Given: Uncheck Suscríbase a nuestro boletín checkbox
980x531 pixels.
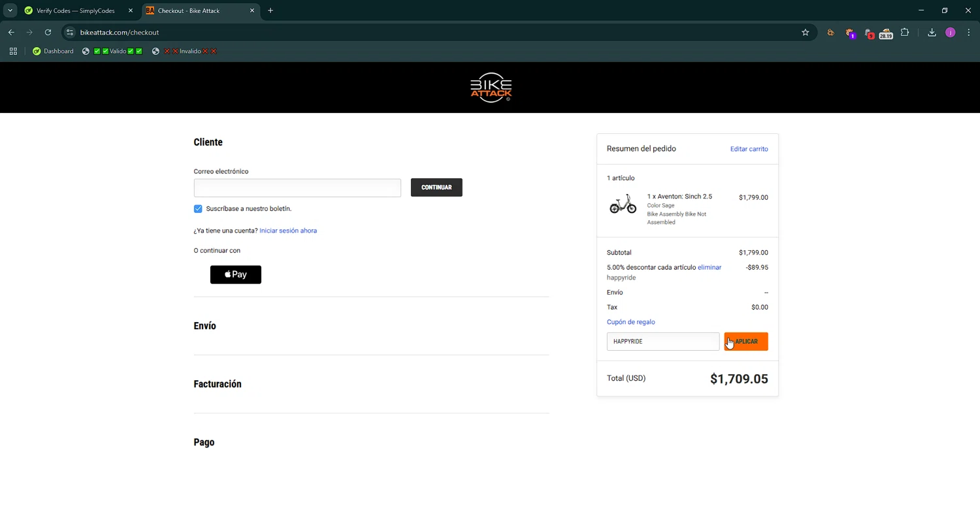Looking at the screenshot, I should pos(198,208).
